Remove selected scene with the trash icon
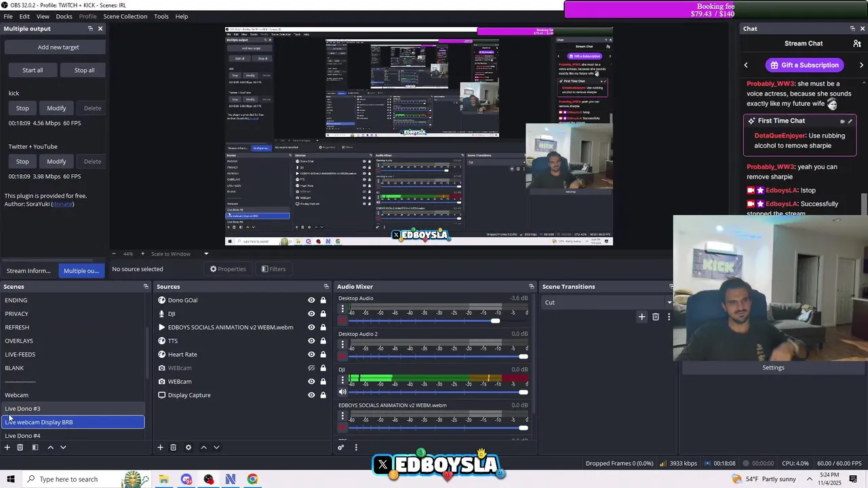The width and height of the screenshot is (868, 488). pos(20,447)
